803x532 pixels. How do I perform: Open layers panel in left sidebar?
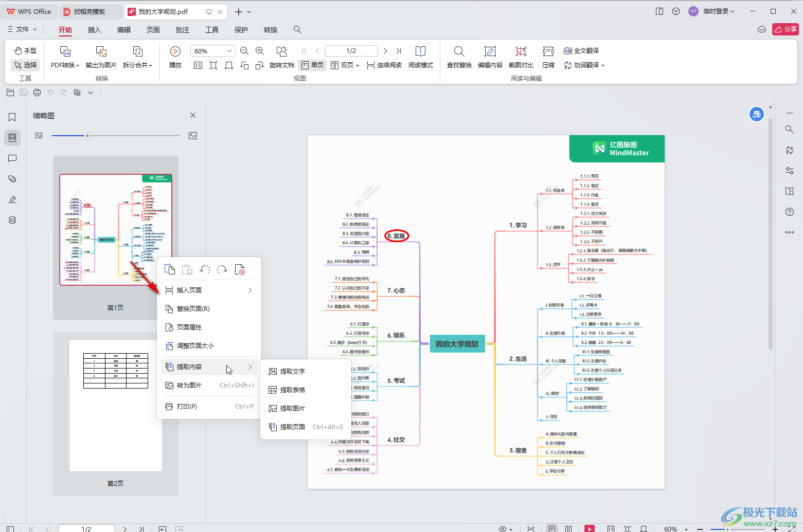12,220
